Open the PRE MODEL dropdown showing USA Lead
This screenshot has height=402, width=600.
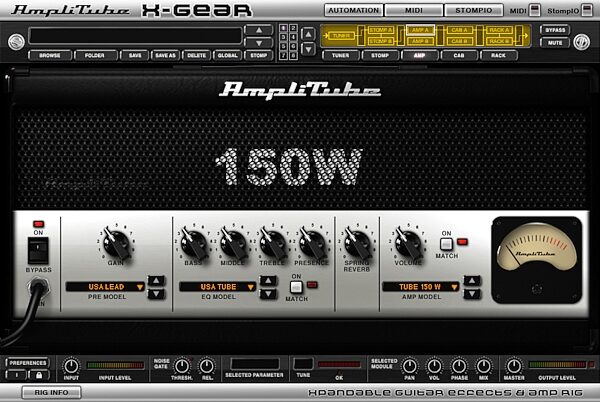(105, 287)
